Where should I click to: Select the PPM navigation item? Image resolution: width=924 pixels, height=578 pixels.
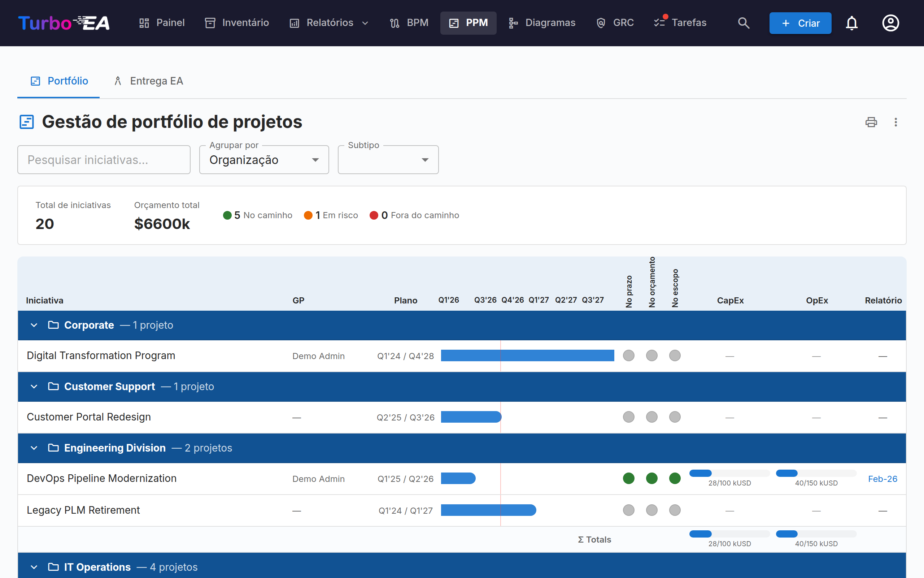(468, 23)
